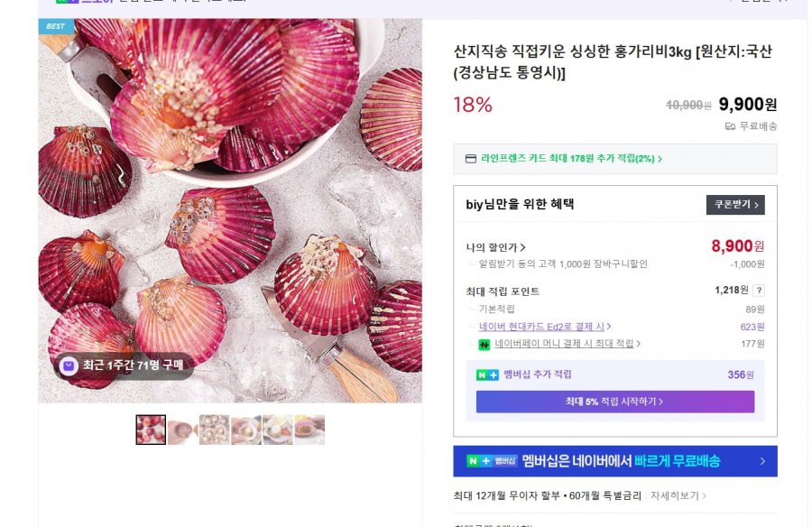812x527 pixels.
Task: Click the N+ 멤버십 logo in blue banner
Action: tap(493, 461)
